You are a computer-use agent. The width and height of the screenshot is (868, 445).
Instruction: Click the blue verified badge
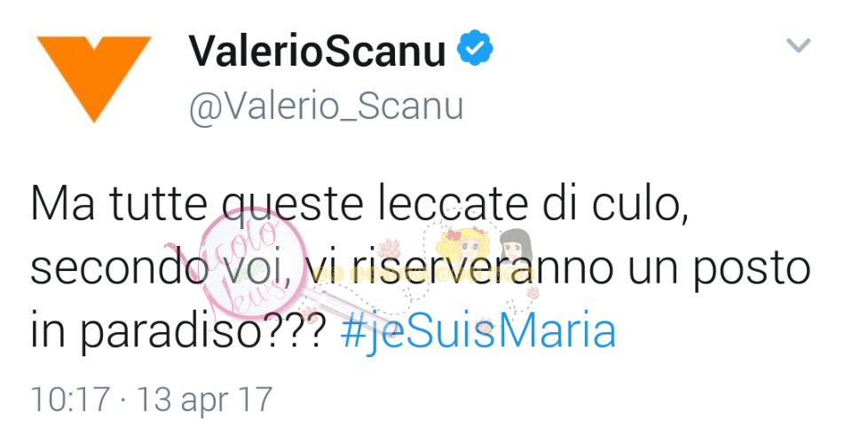pyautogui.click(x=475, y=49)
